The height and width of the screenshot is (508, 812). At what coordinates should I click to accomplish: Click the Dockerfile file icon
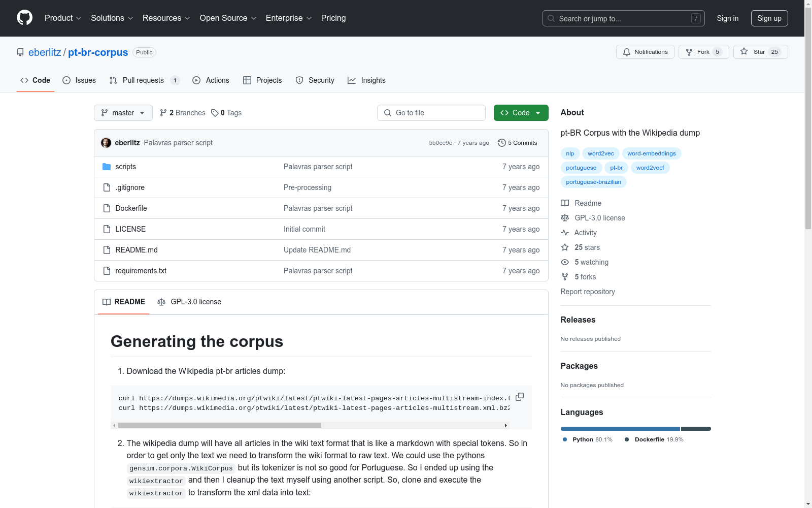click(107, 208)
